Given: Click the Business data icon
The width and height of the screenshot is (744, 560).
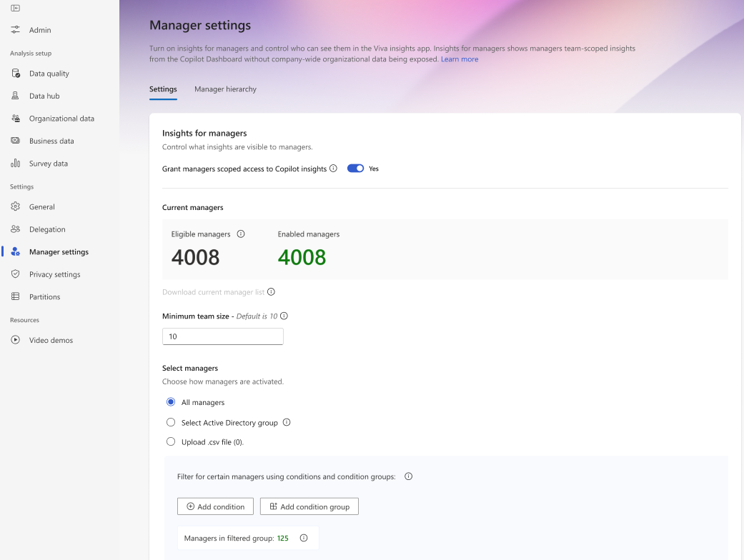Looking at the screenshot, I should pyautogui.click(x=16, y=141).
